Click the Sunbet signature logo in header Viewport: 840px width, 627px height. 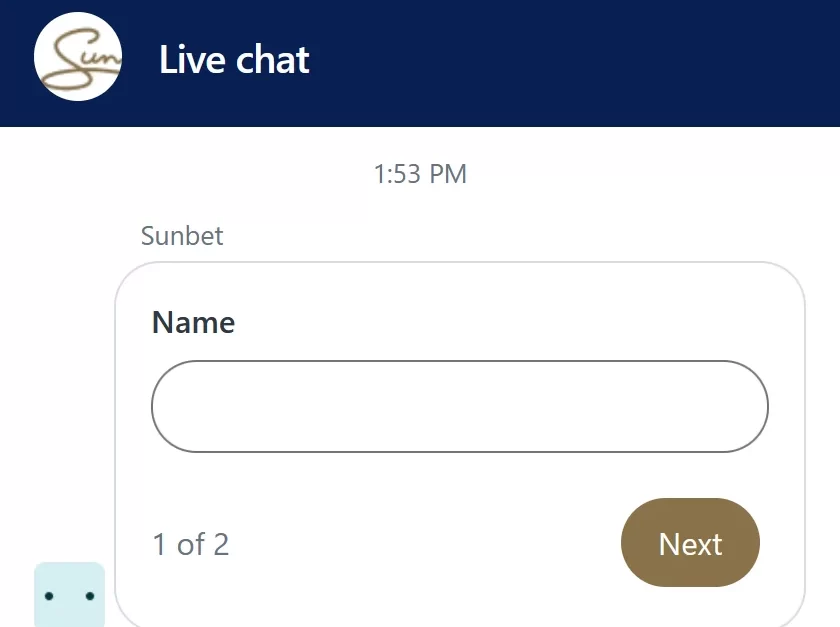tap(78, 57)
